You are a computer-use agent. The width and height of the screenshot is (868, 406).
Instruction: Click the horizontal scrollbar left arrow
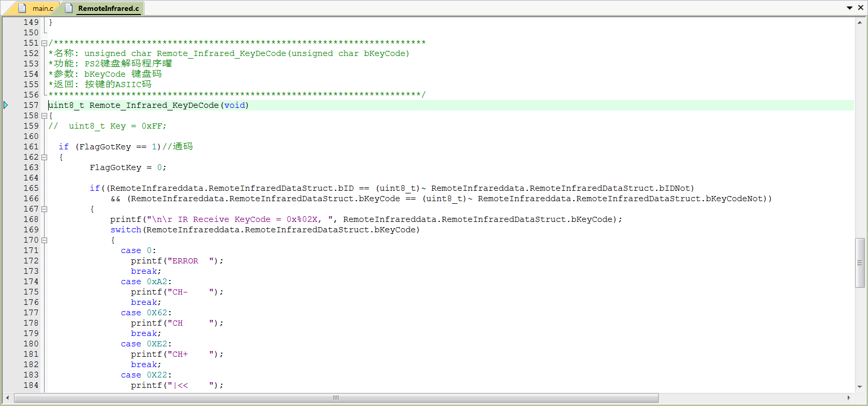pyautogui.click(x=7, y=398)
